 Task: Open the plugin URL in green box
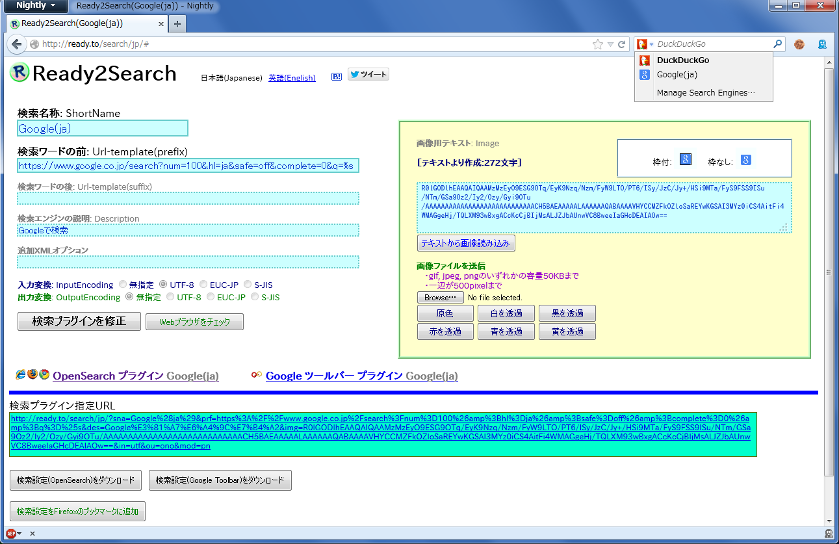pos(380,432)
